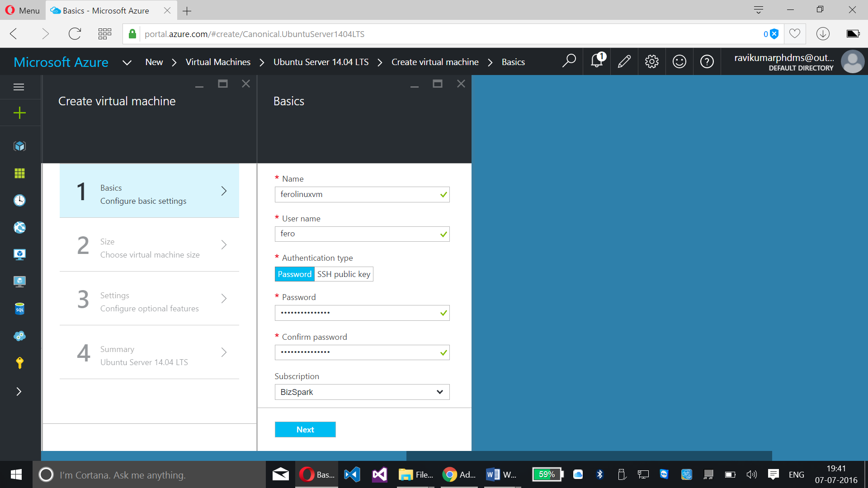Choose SSH public key authentication
The image size is (868, 488).
pyautogui.click(x=344, y=274)
